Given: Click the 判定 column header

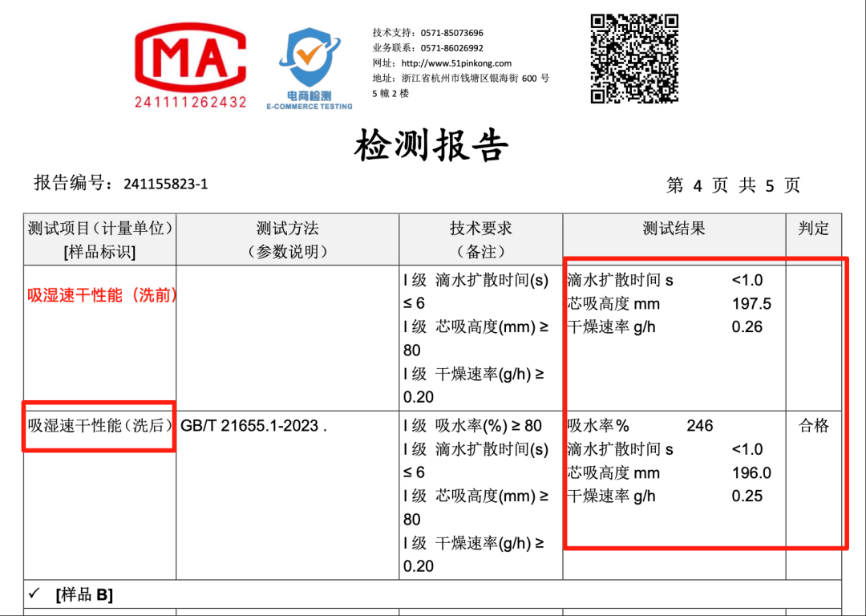Looking at the screenshot, I should click(x=814, y=228).
